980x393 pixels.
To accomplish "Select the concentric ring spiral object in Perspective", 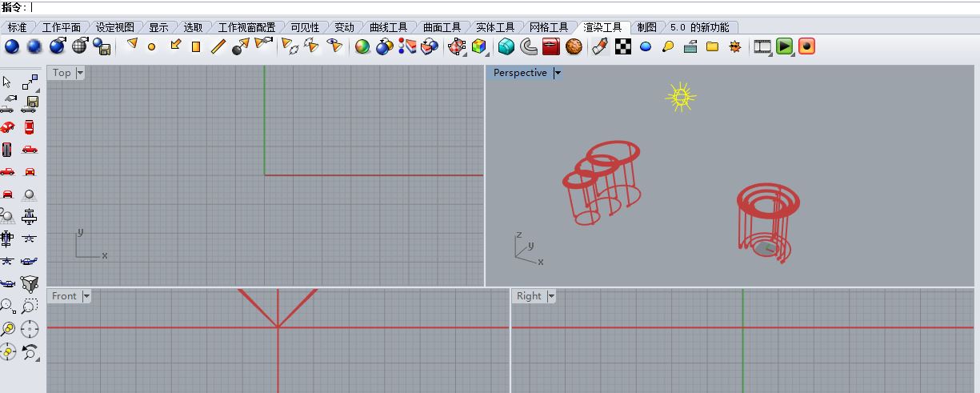I will point(768,223).
